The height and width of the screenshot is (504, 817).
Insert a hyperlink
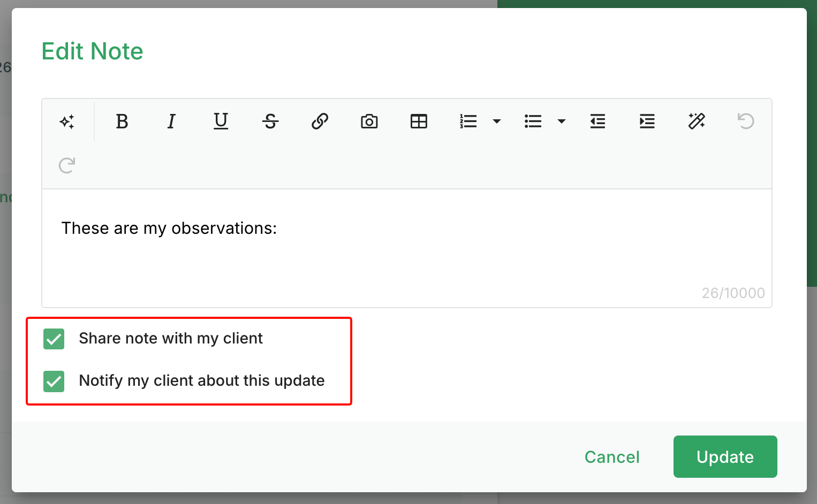pos(320,121)
